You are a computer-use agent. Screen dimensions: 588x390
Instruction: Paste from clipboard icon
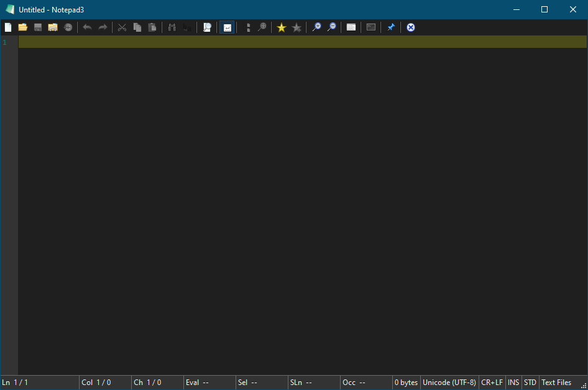152,27
